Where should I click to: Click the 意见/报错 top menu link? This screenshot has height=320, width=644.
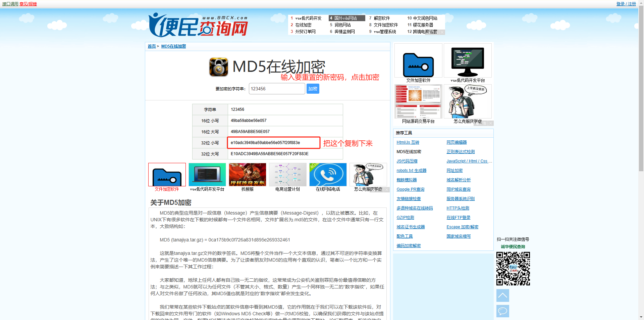pyautogui.click(x=28, y=4)
